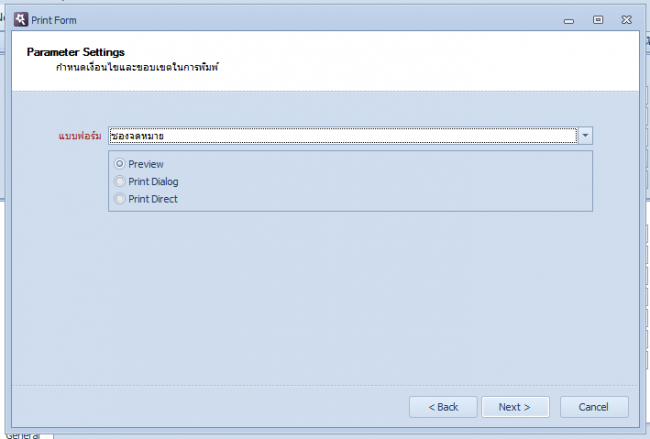Click the Parameter Settings heading
Image resolution: width=650 pixels, height=439 pixels.
tap(75, 52)
